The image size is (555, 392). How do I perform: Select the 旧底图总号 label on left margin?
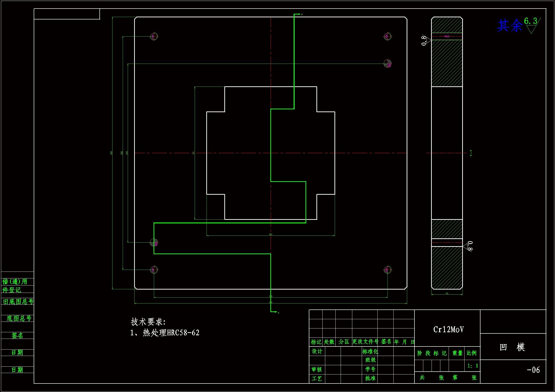(x=18, y=302)
